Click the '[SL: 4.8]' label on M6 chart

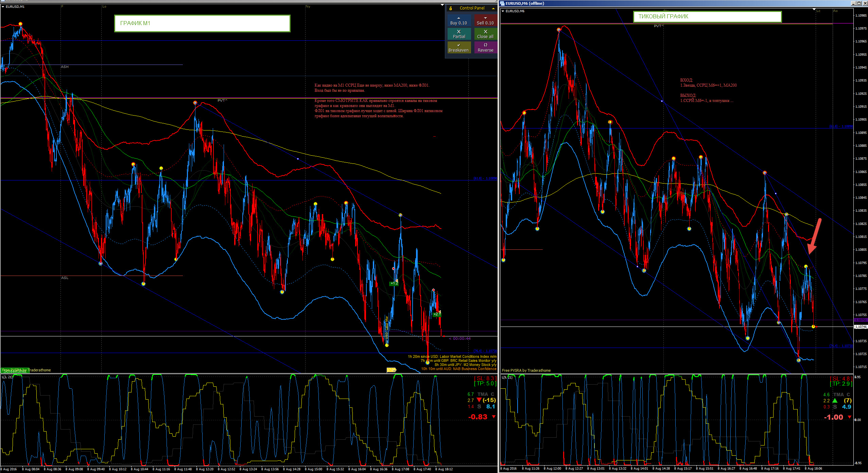(841, 379)
